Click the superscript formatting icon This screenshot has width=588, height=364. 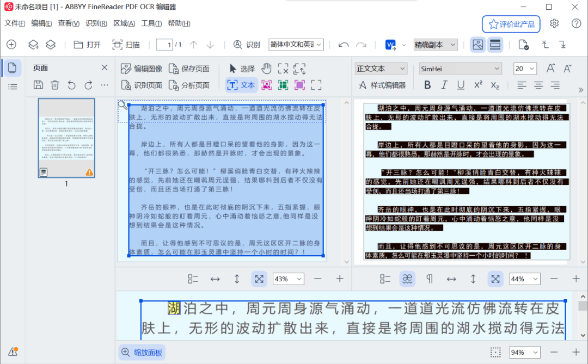(x=478, y=85)
